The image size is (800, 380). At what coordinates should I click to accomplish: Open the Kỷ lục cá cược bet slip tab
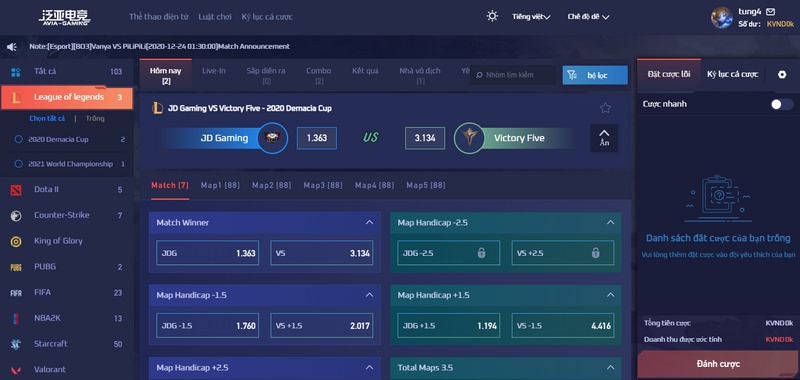pos(733,74)
